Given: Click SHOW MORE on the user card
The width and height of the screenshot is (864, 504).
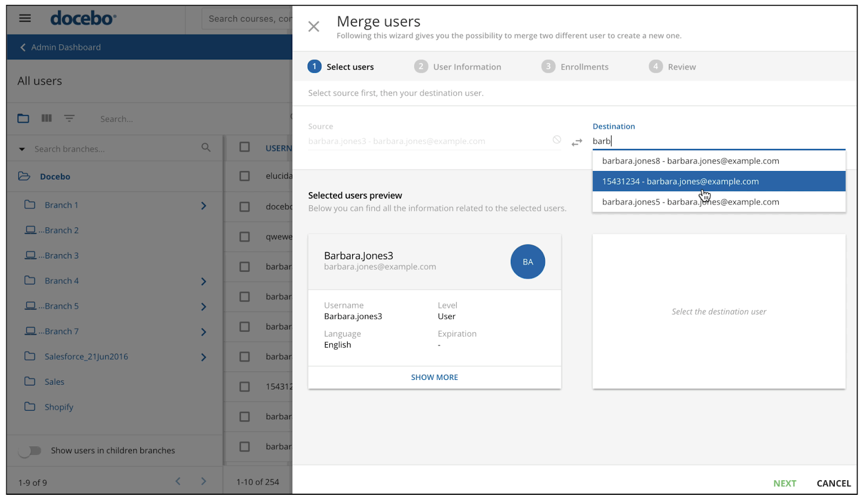Looking at the screenshot, I should 434,377.
